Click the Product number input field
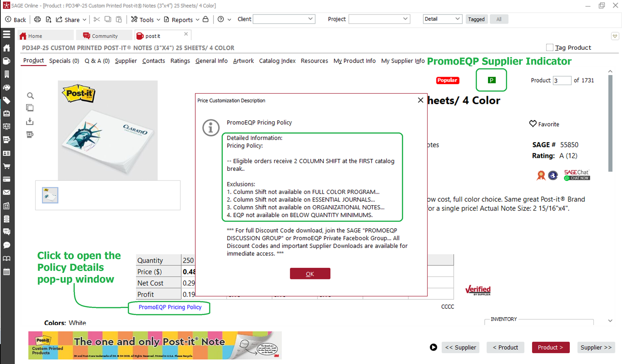The height and width of the screenshot is (364, 622). [x=562, y=80]
